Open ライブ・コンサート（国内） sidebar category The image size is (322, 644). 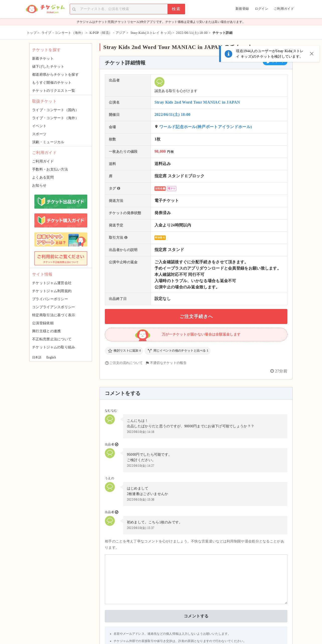click(55, 110)
